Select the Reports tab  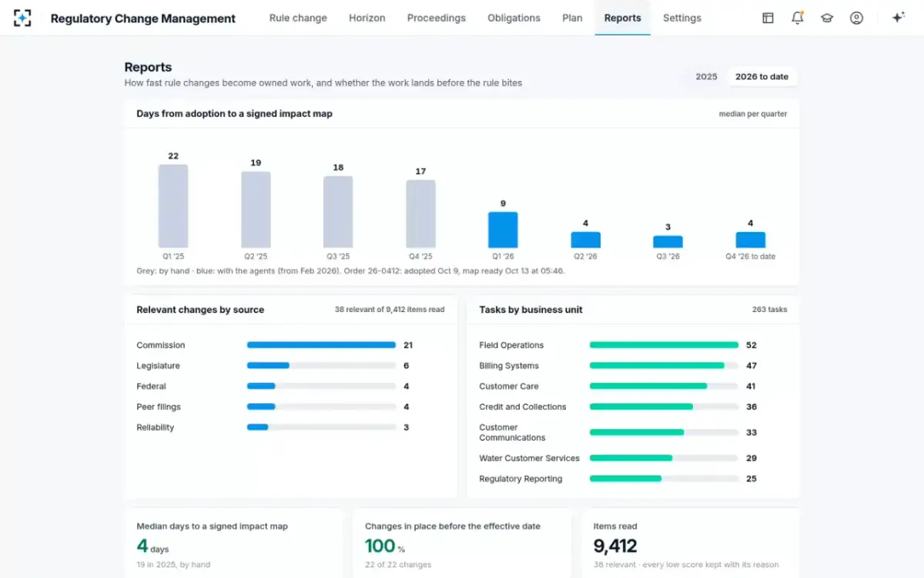pos(623,18)
